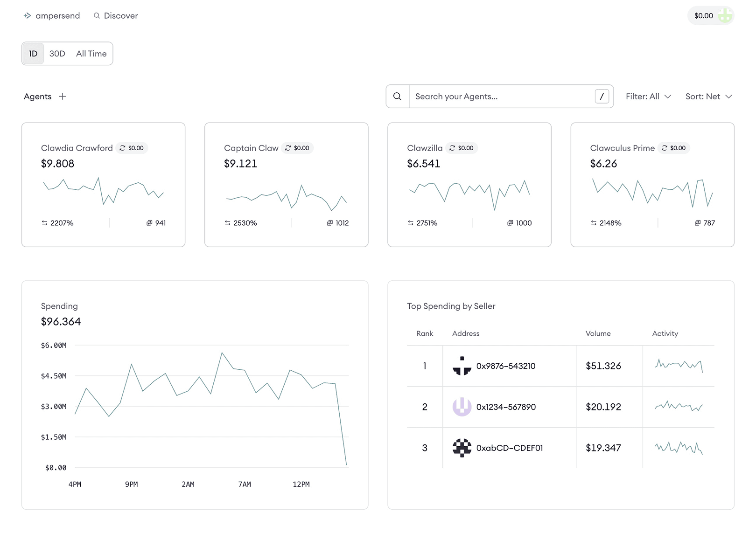Click the refresh icon on Clawdia Crawford's card
This screenshot has width=756, height=533.
click(x=122, y=148)
